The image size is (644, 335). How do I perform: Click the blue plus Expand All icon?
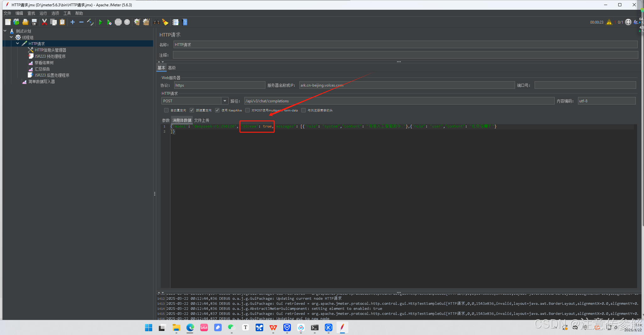(73, 22)
